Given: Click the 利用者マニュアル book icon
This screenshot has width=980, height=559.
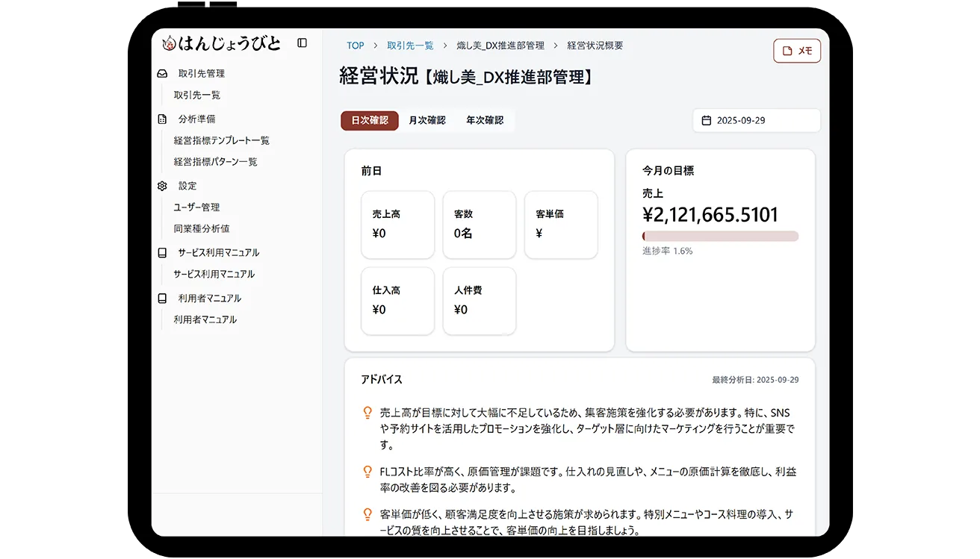Looking at the screenshot, I should [161, 298].
